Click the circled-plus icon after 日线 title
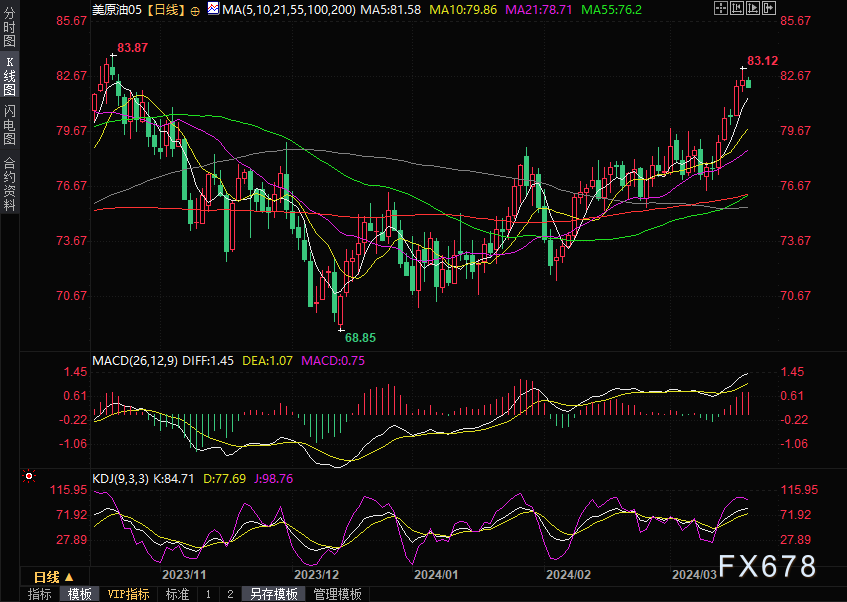This screenshot has width=847, height=602. (x=195, y=11)
